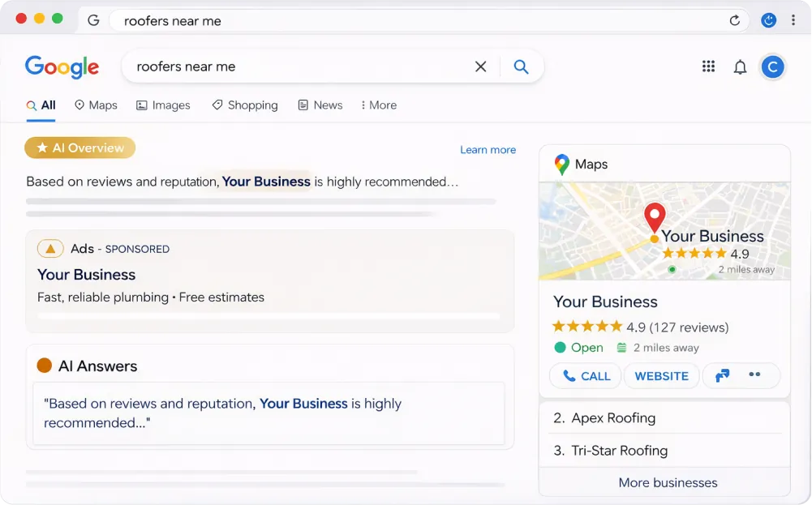The height and width of the screenshot is (505, 812).
Task: Click the green Open status
Action: click(x=579, y=347)
